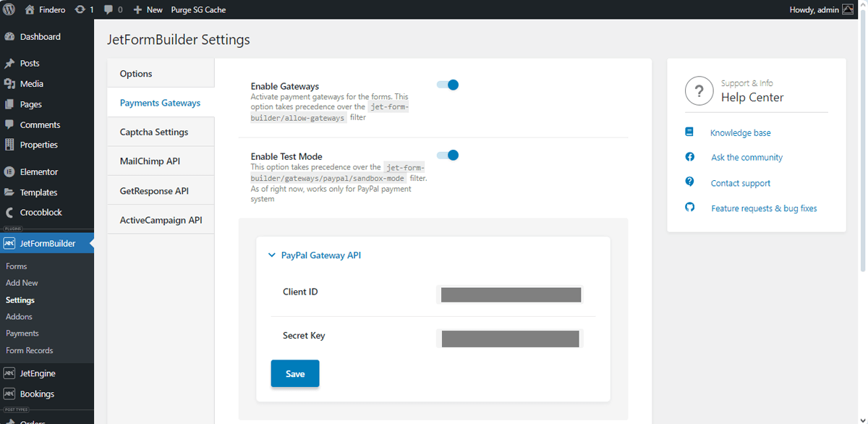Click the WordPress logo in the admin bar

[8, 9]
